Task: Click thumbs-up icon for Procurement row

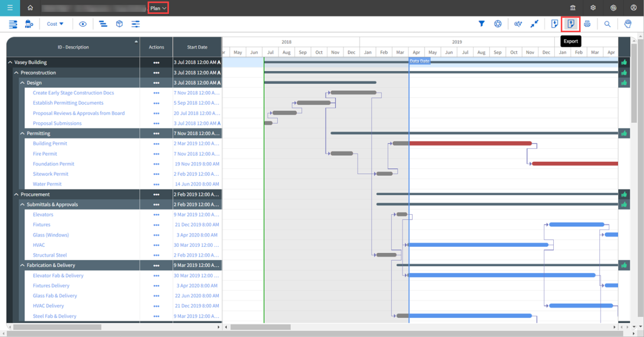Action: click(x=624, y=194)
